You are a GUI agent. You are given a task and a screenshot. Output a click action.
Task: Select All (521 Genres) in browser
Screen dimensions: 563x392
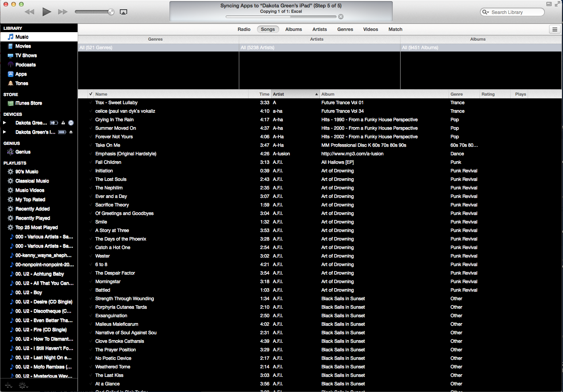(x=158, y=48)
